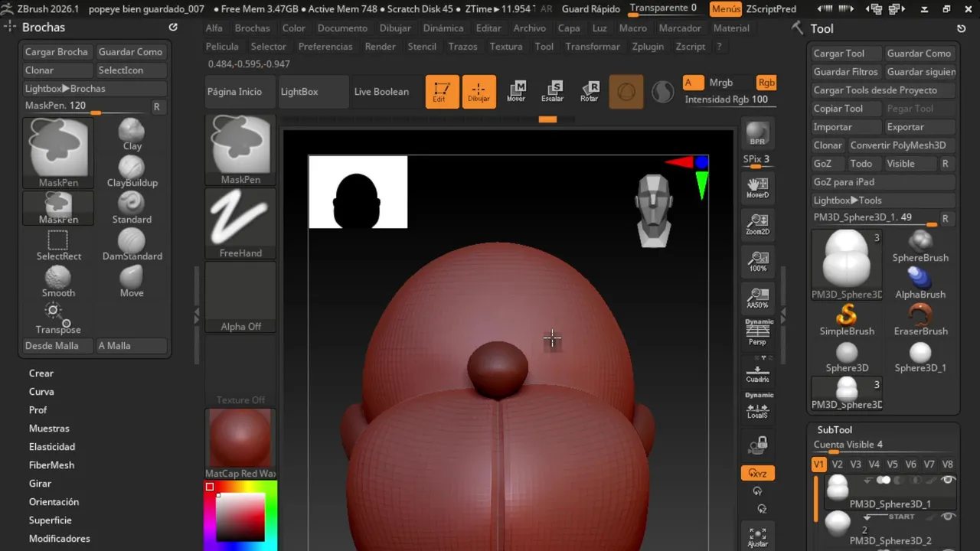Viewport: 980px width, 551px height.
Task: Select the EraserBrush tool
Action: click(x=920, y=320)
